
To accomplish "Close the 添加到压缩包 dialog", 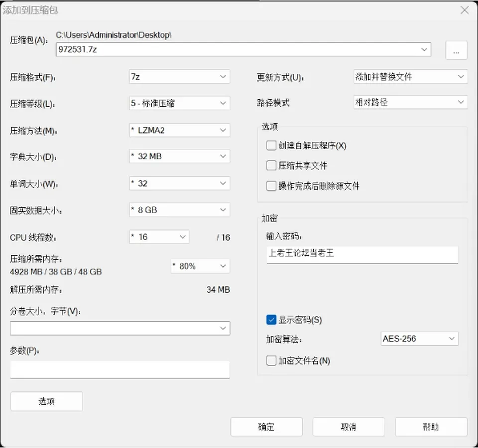I will pos(464,10).
